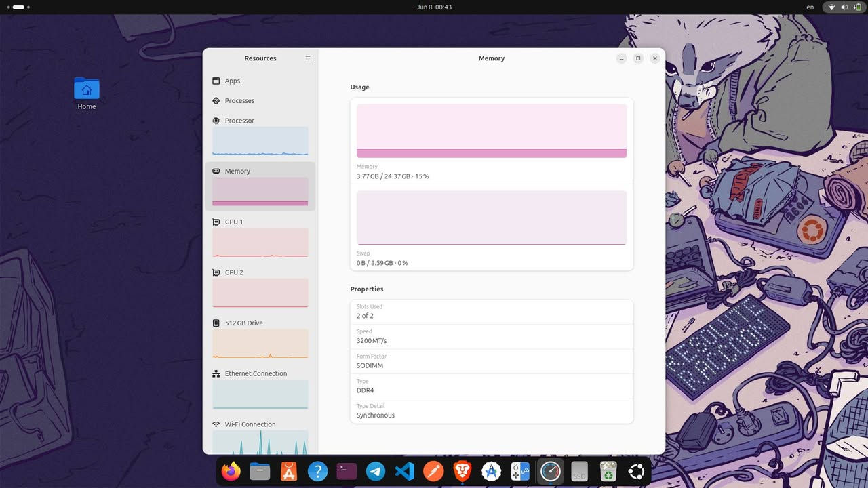The height and width of the screenshot is (488, 868).
Task: Open GPU 2 resource page
Action: 260,288
